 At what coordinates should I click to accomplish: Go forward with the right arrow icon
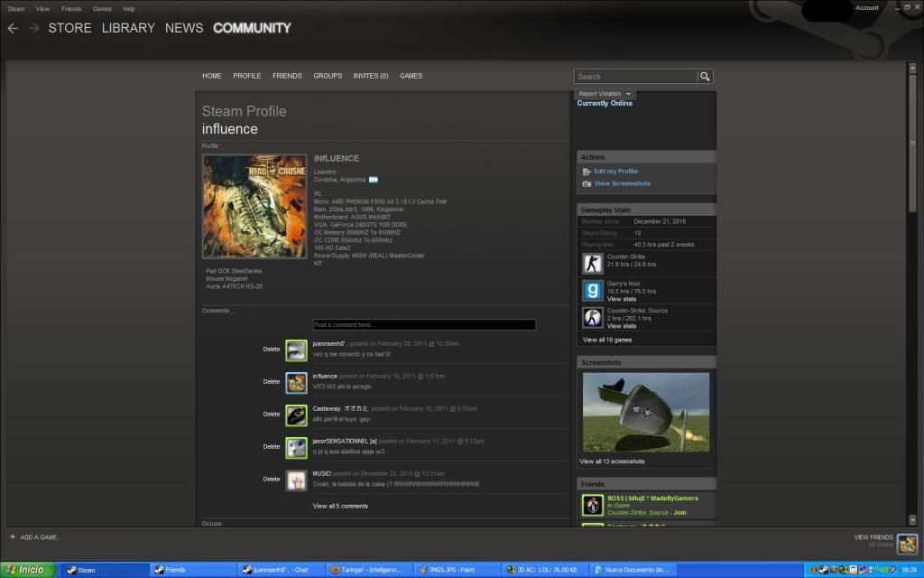click(x=34, y=28)
